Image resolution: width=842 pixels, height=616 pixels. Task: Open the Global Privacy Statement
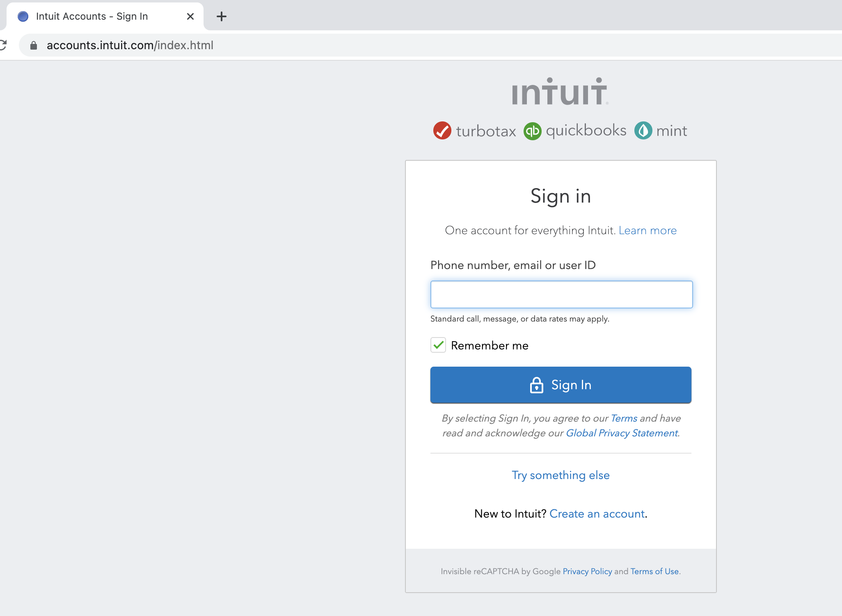coord(621,433)
